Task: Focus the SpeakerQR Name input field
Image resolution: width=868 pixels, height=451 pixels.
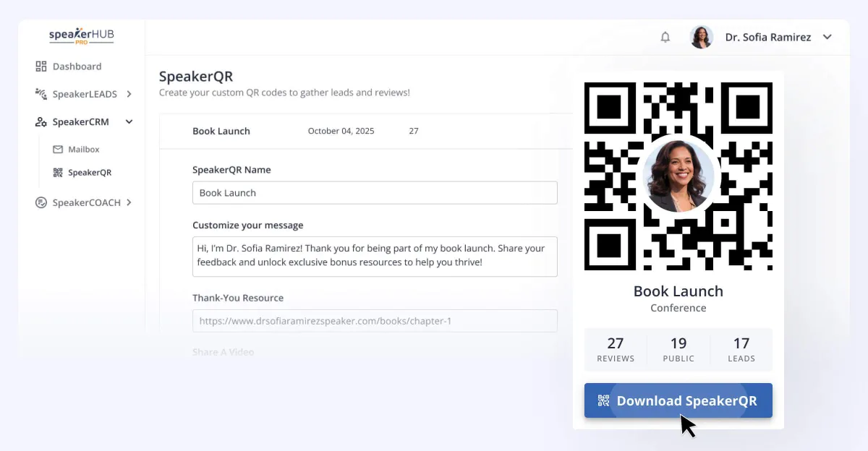Action: pyautogui.click(x=375, y=193)
